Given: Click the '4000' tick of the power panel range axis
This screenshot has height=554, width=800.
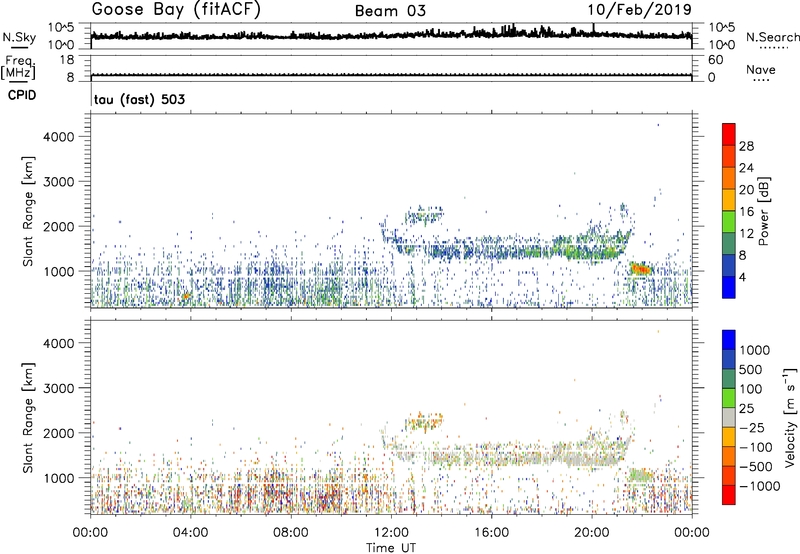Looking at the screenshot, I should pos(59,137).
